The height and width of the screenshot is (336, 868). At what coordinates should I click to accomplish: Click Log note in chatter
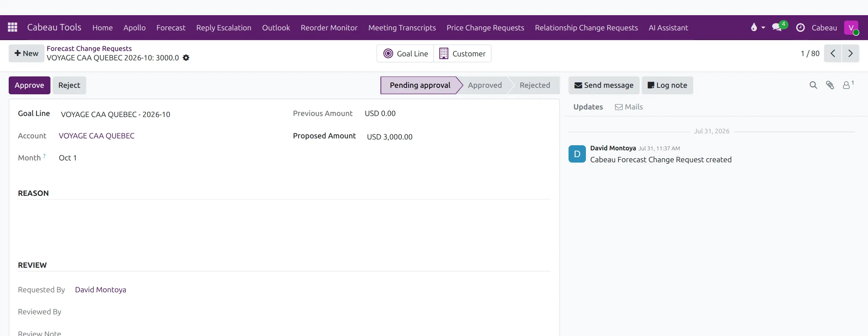[x=667, y=85]
